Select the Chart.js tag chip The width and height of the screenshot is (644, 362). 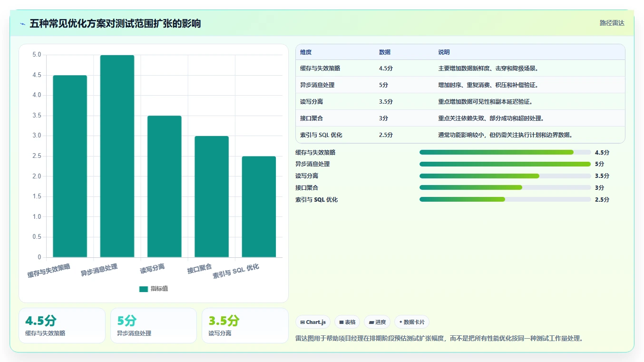[313, 322]
